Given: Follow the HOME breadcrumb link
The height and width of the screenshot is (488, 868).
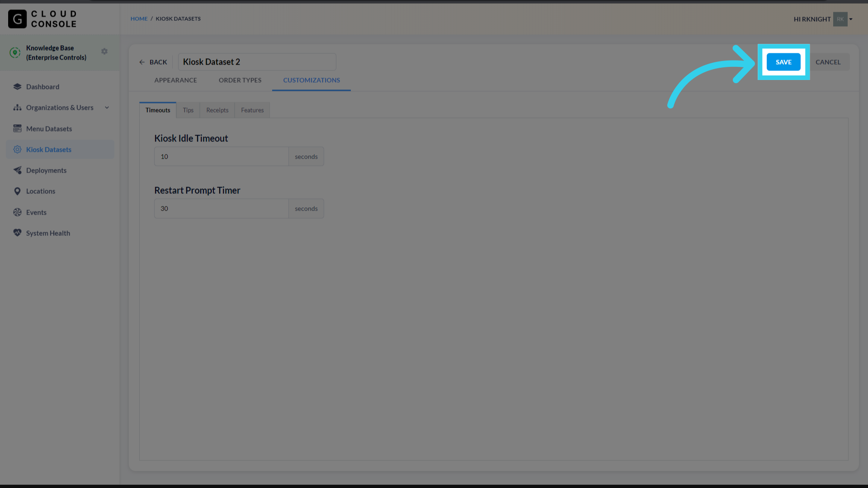Looking at the screenshot, I should 139,19.
